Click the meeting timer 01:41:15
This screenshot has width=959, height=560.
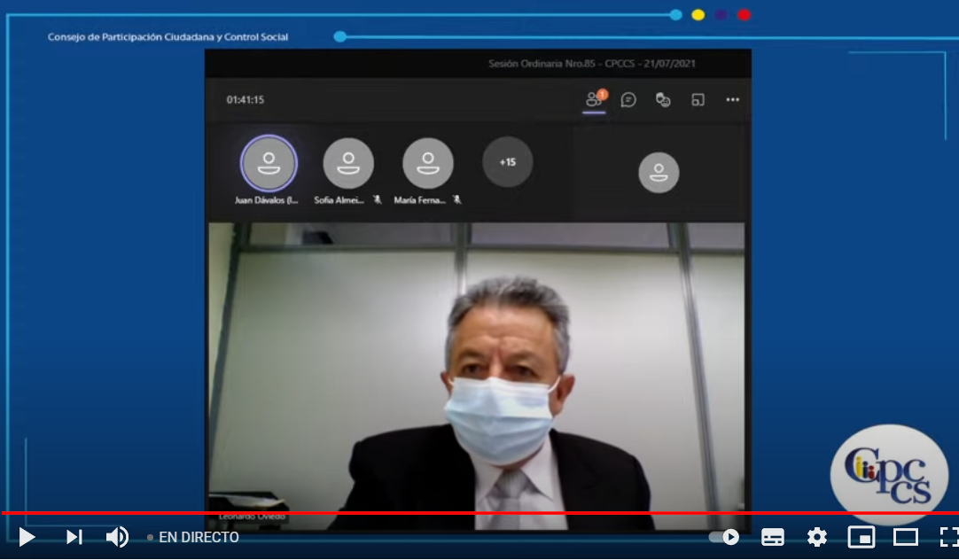click(x=246, y=99)
